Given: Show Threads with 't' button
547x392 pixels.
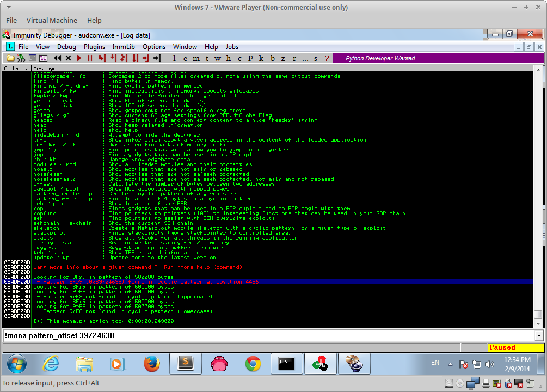Looking at the screenshot, I should (x=207, y=58).
